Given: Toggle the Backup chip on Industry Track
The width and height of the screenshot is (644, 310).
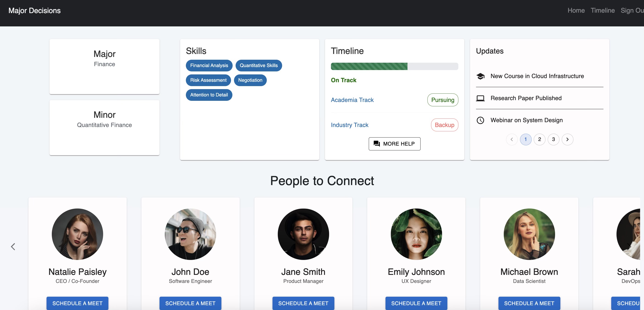Looking at the screenshot, I should click(x=444, y=125).
